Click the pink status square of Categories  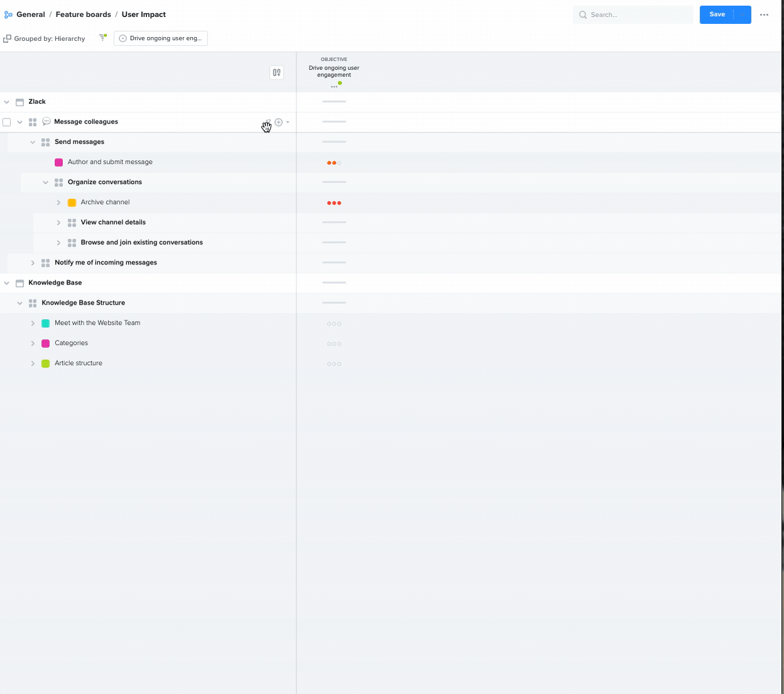[x=45, y=343]
